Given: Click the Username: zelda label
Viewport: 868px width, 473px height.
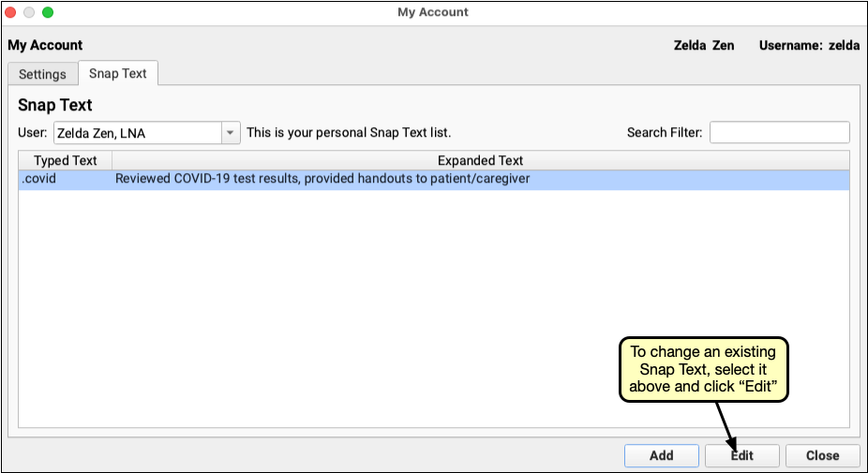Looking at the screenshot, I should (x=809, y=45).
